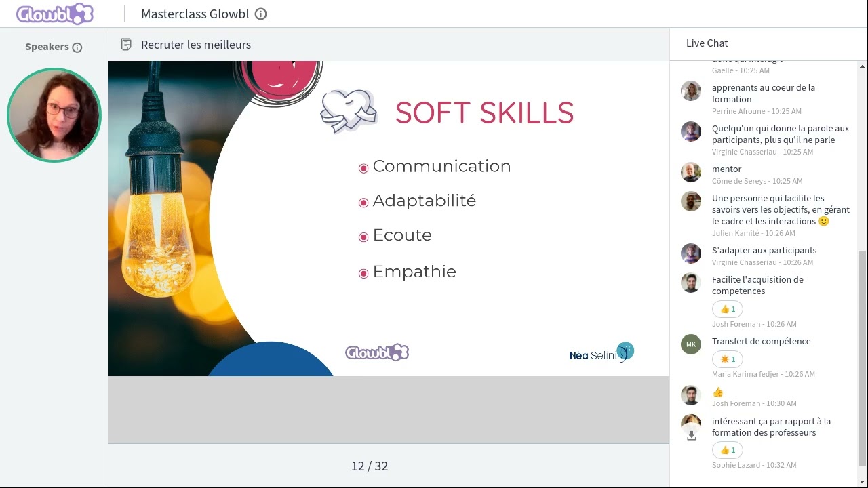Click the Live Chat scrollbar thumb
Viewport: 868px width, 488px height.
862,358
